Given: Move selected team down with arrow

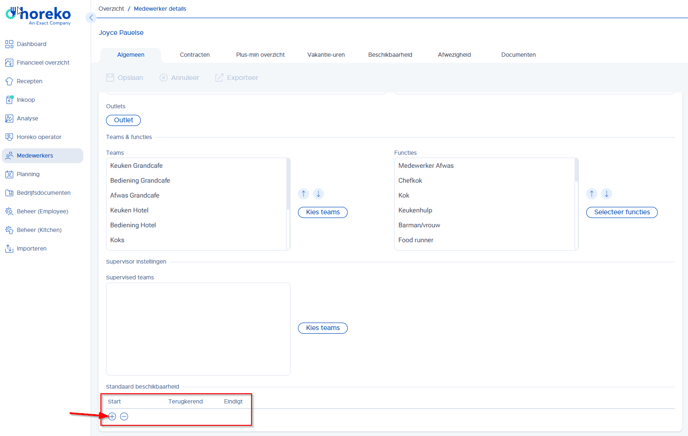Looking at the screenshot, I should click(318, 194).
